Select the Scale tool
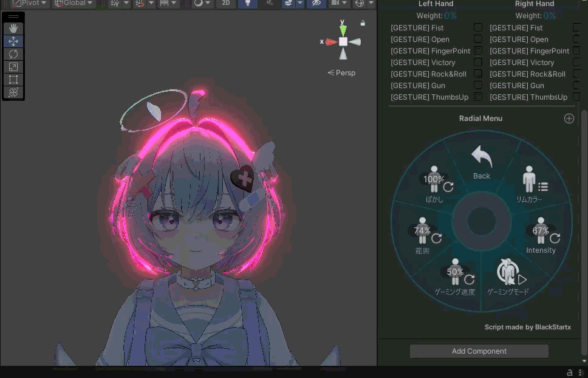Image resolution: width=588 pixels, height=378 pixels. (13, 67)
